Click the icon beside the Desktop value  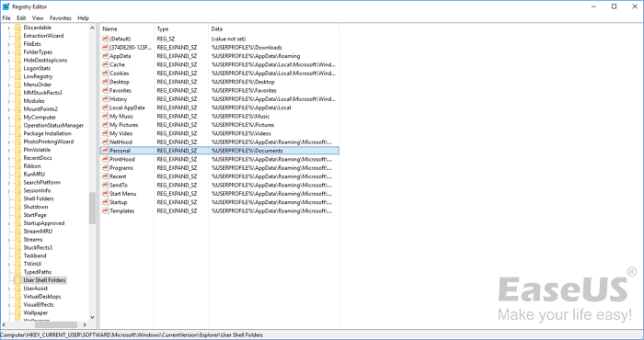(105, 82)
